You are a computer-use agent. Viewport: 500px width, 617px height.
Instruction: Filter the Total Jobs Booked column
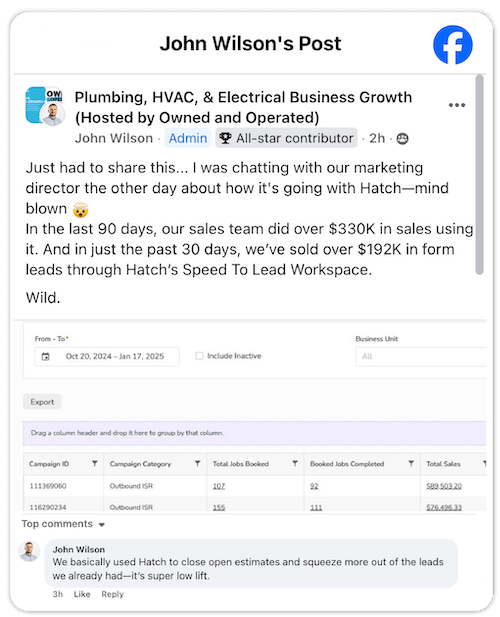(295, 464)
